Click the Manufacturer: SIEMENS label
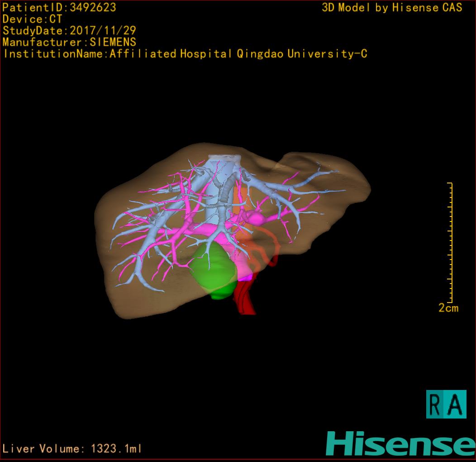The width and height of the screenshot is (476, 462). click(x=69, y=42)
